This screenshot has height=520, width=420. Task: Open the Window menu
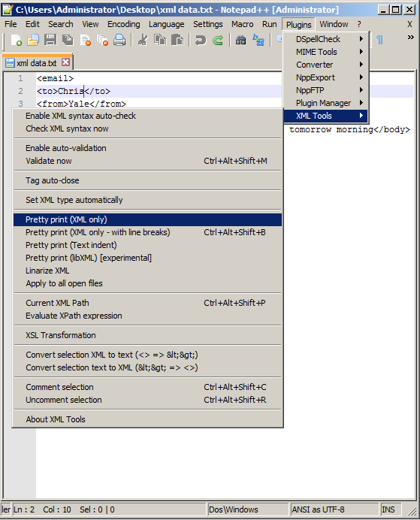[x=334, y=24]
